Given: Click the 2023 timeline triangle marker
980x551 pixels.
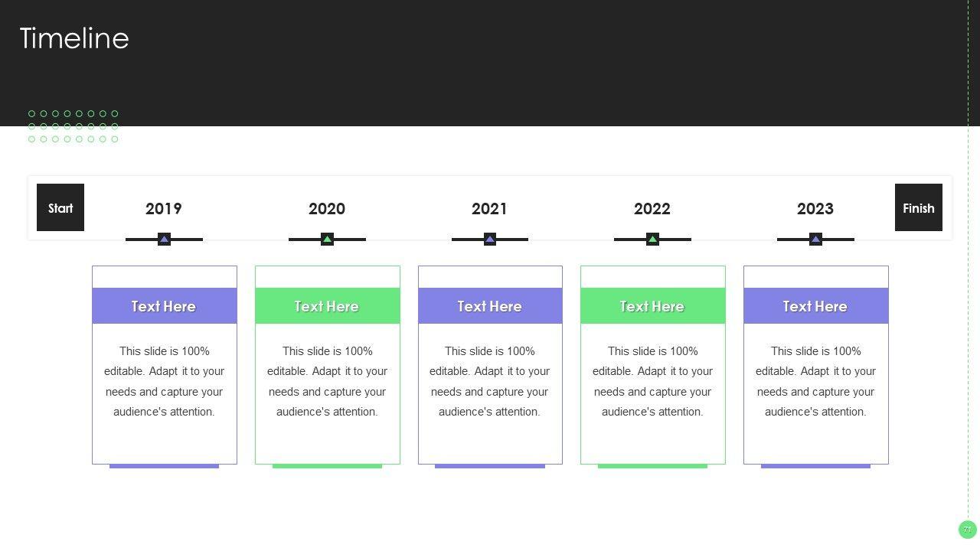Looking at the screenshot, I should [x=815, y=240].
